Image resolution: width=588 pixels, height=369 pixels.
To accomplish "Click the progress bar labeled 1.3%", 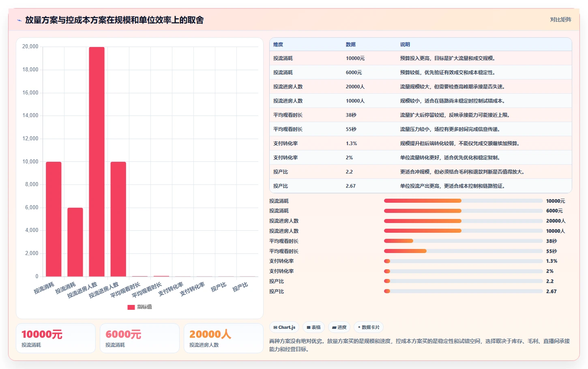I will tap(463, 261).
